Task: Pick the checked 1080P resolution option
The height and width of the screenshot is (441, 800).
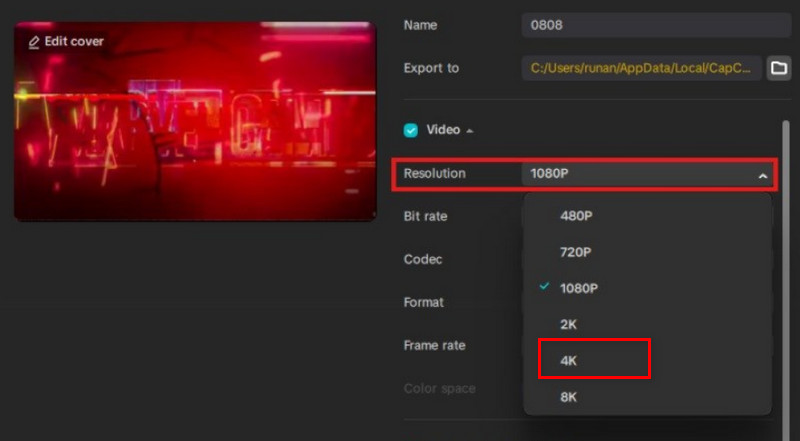Action: [578, 288]
